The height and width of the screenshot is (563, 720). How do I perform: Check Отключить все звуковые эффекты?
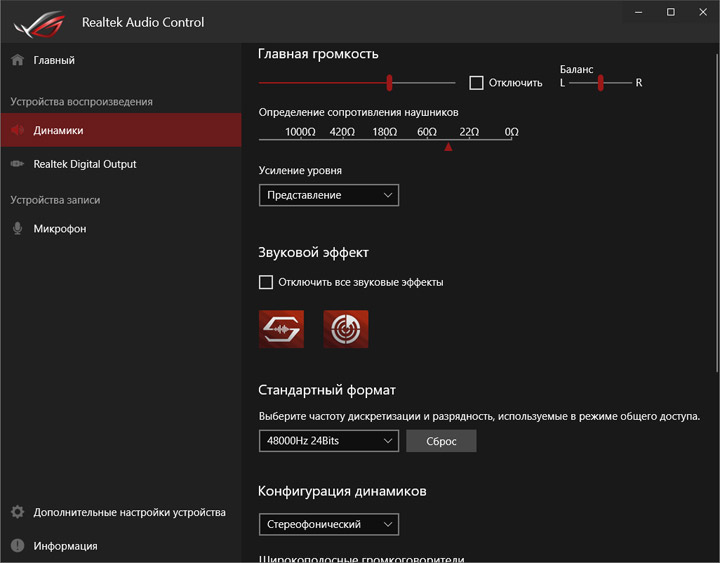(266, 282)
